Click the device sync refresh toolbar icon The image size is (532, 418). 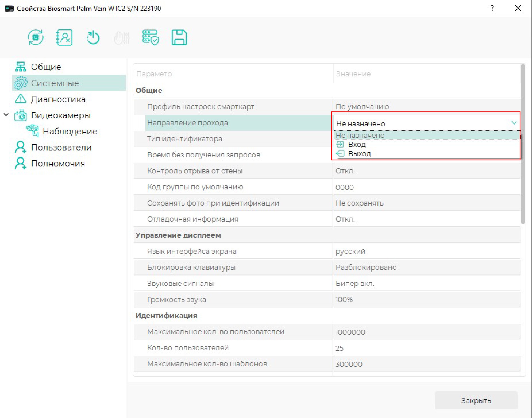coord(35,37)
